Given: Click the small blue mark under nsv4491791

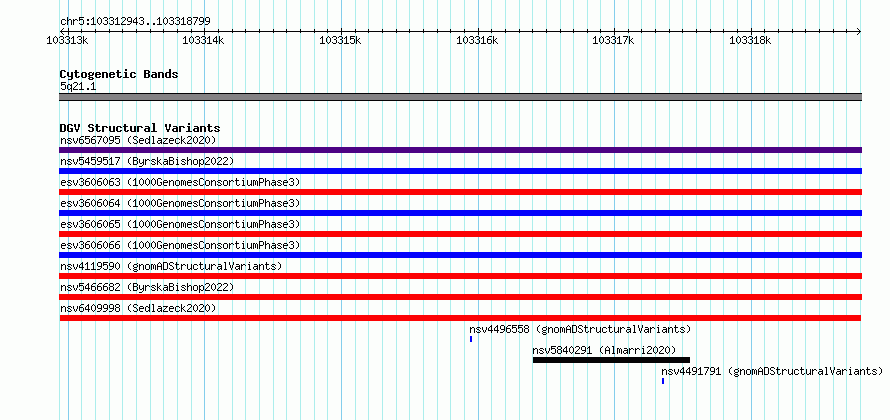Looking at the screenshot, I should point(663,381).
